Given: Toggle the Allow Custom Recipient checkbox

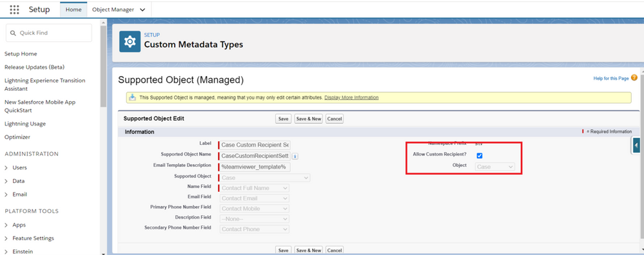Looking at the screenshot, I should 480,156.
